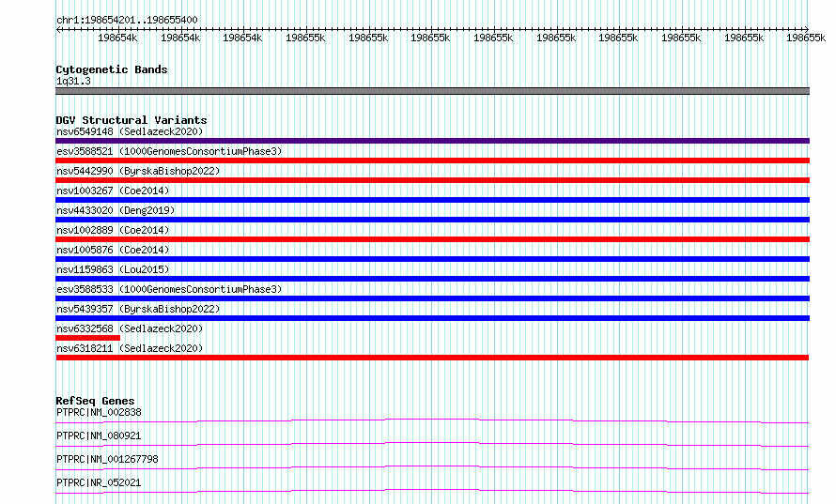Click the blue nsv4433020 variant bar
Viewport: 836px width, 504px height.
coord(432,220)
